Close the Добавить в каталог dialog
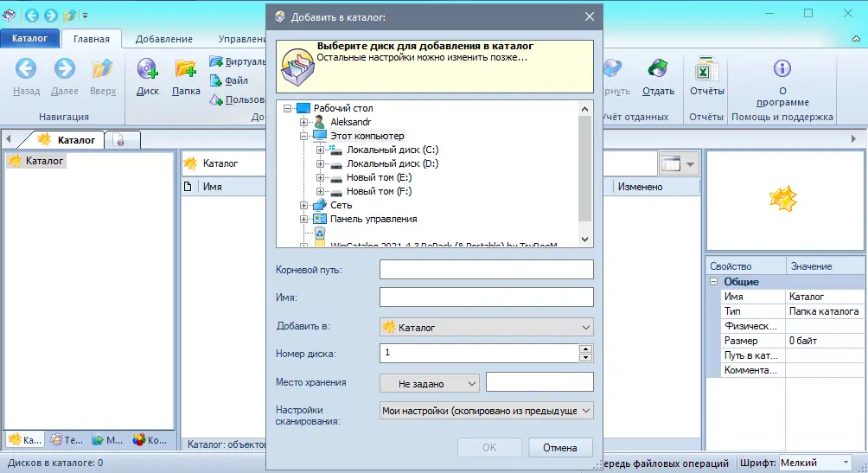The width and height of the screenshot is (868, 473). tap(590, 16)
